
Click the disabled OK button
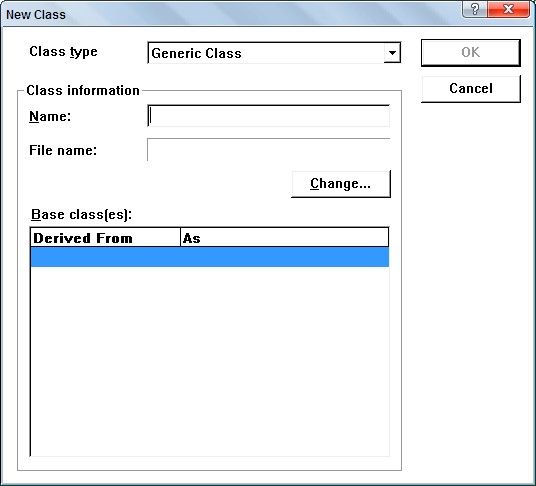tap(471, 53)
